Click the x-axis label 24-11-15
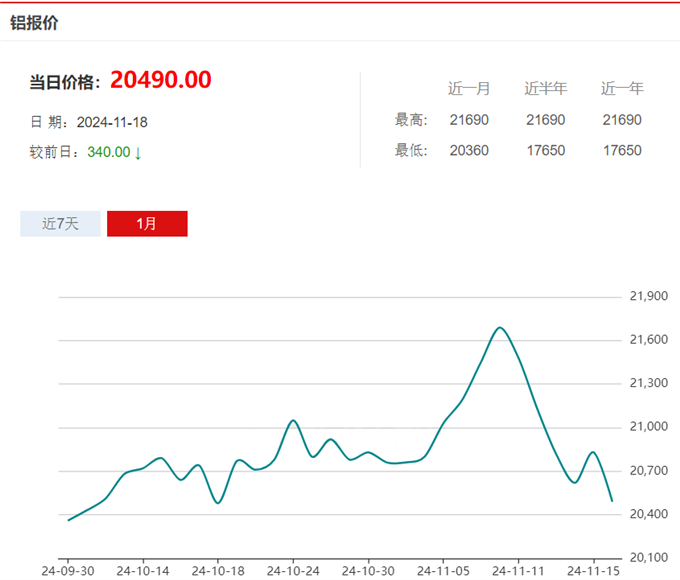Viewport: 680px width, 580px height. (593, 571)
